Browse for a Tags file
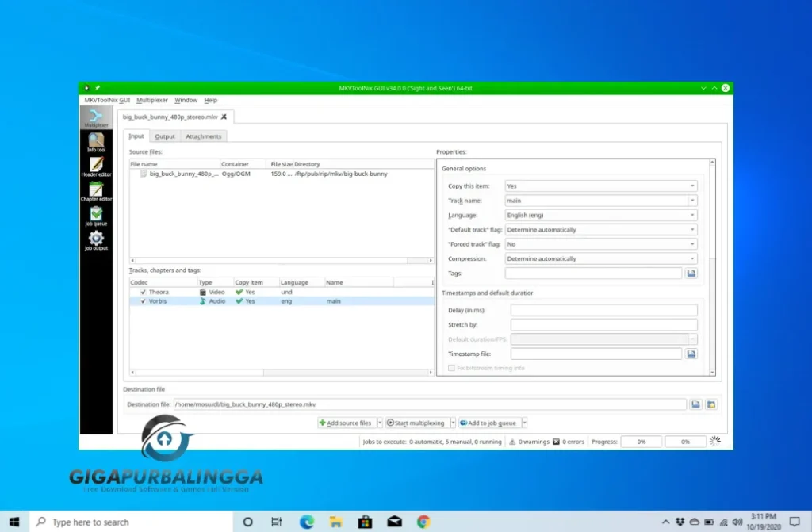 [x=691, y=272]
